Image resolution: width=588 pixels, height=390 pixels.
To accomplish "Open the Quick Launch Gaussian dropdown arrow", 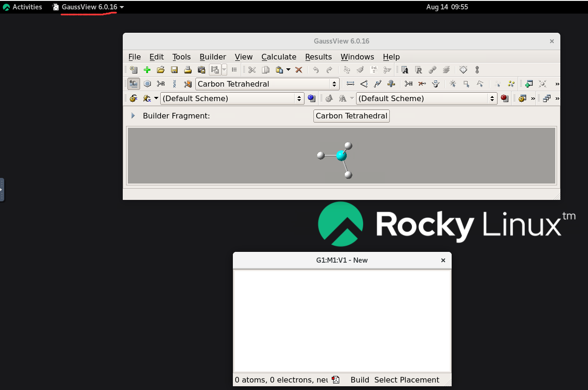I will coord(156,98).
